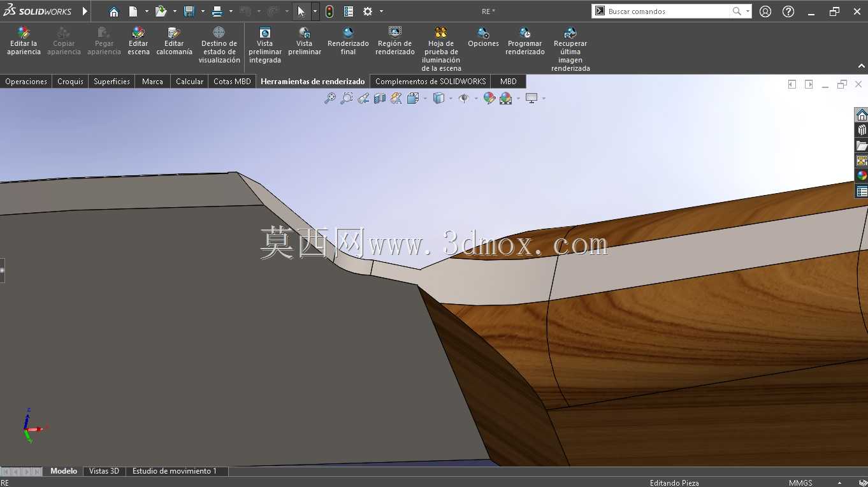
Task: Switch to Superficies tab
Action: (112, 82)
